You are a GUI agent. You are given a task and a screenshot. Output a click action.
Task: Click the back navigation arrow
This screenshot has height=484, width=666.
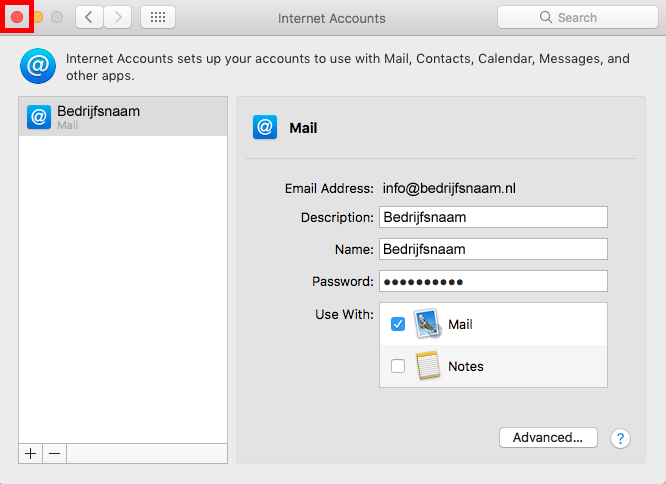pyautogui.click(x=89, y=17)
